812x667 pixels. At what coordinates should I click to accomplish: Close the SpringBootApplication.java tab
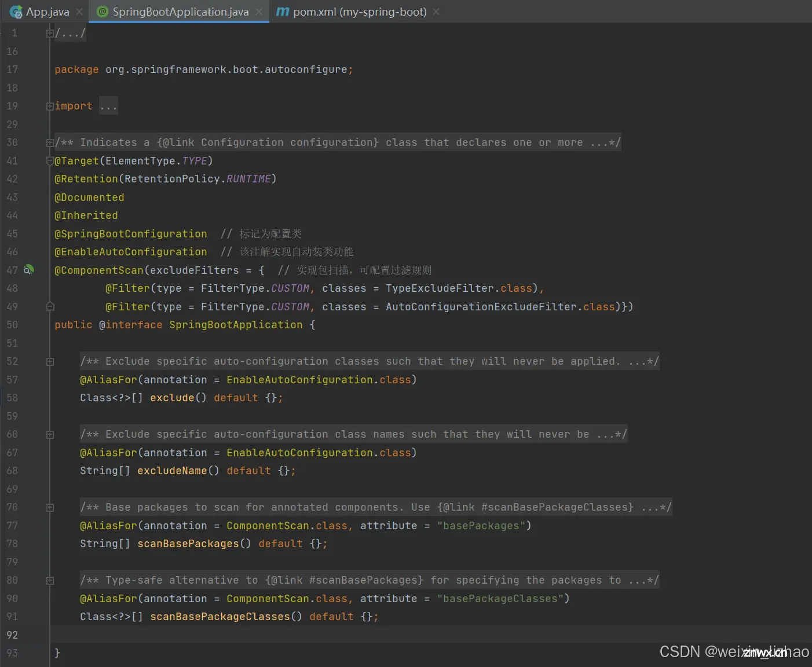[x=259, y=12]
